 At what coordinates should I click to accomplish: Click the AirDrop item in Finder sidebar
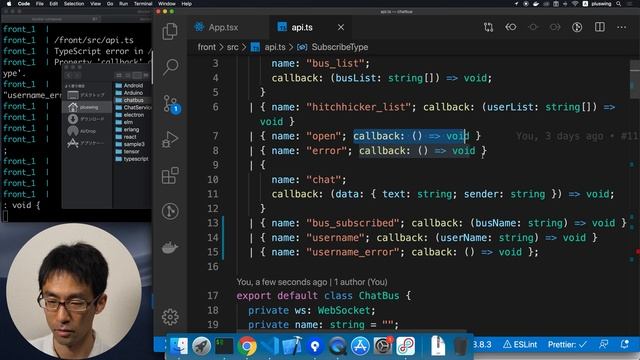(87, 131)
